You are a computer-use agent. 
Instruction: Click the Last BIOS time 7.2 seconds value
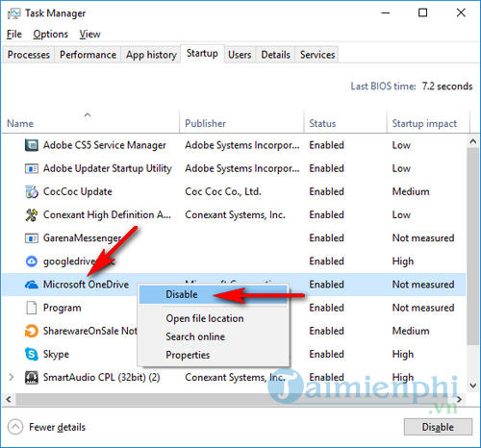[x=447, y=87]
